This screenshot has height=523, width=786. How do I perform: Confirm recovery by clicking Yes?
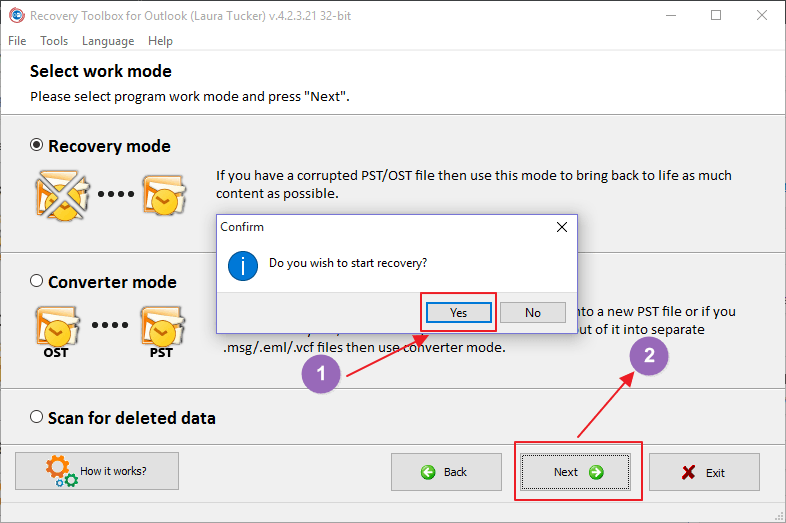point(459,312)
